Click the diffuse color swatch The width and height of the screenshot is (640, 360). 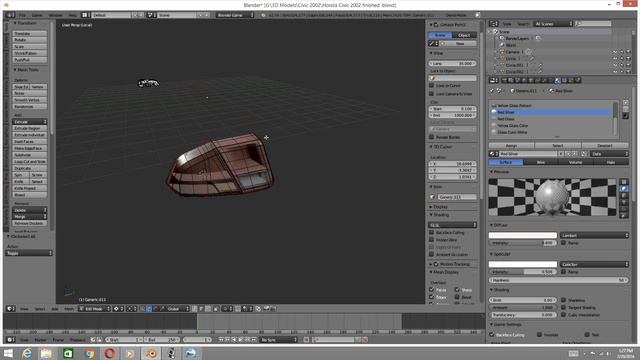523,236
